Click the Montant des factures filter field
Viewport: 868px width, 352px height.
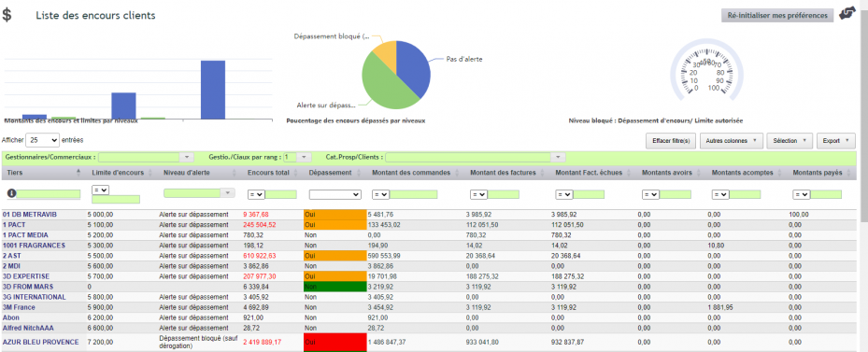click(504, 195)
